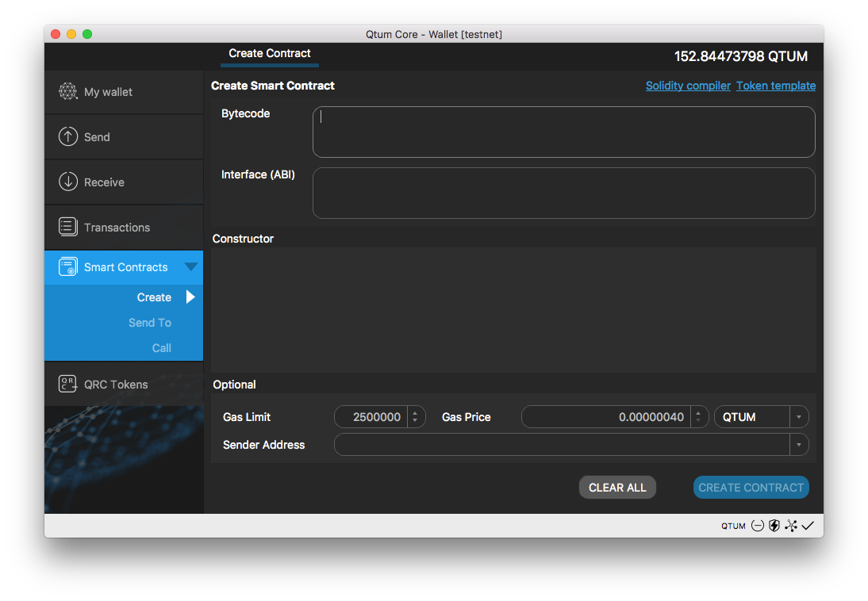This screenshot has height=601, width=868.
Task: Click the 152.84473798 QTUM balance
Action: [741, 56]
